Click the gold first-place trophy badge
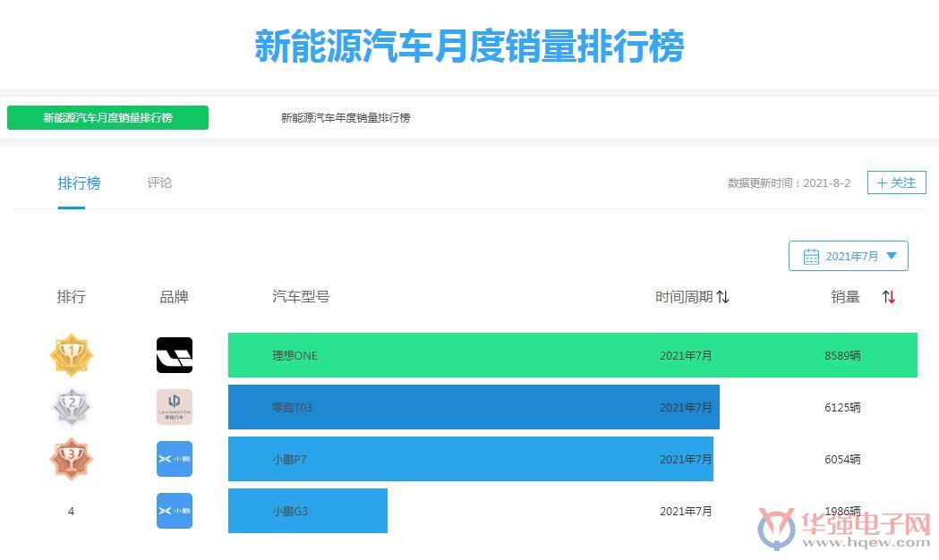 tap(72, 355)
